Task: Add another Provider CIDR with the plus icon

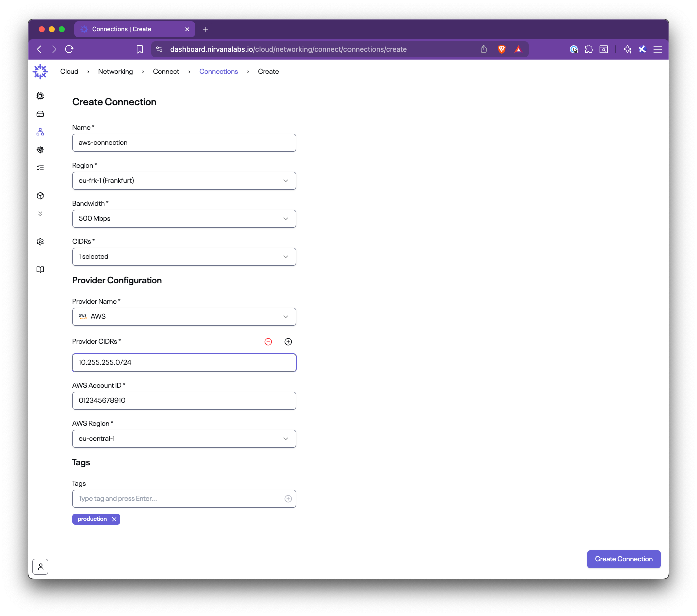Action: (x=288, y=342)
